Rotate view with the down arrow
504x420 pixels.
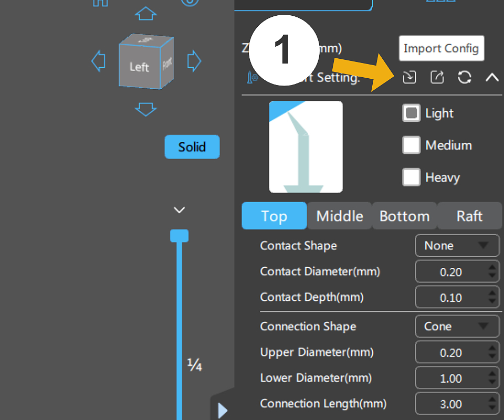point(145,109)
